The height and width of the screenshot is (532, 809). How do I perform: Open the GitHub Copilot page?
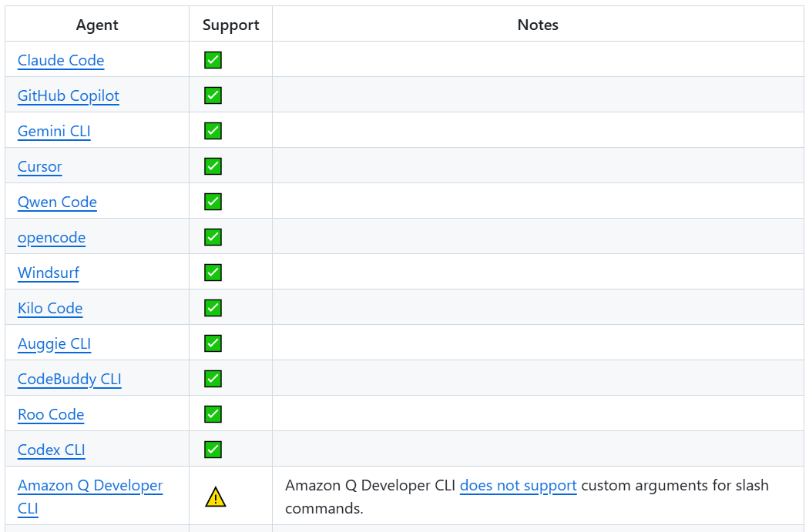tap(68, 95)
